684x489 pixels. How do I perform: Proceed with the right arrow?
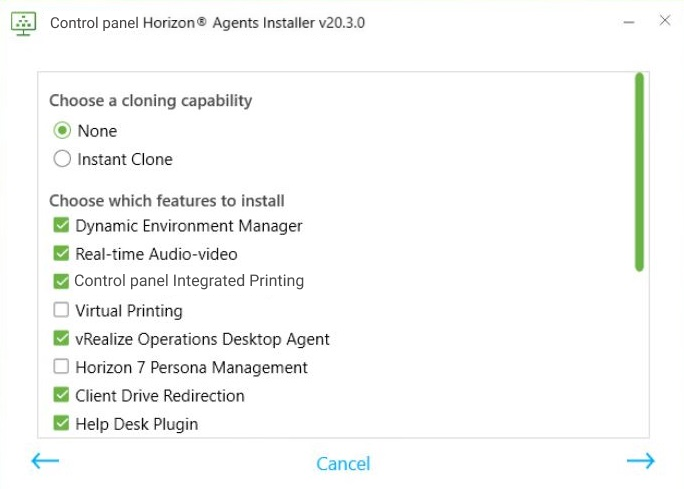pyautogui.click(x=640, y=461)
